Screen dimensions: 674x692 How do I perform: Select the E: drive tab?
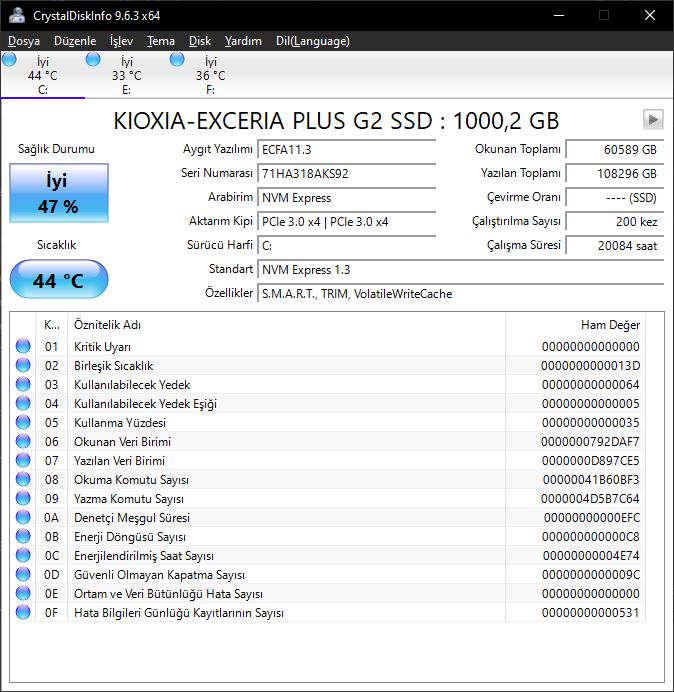[x=127, y=75]
